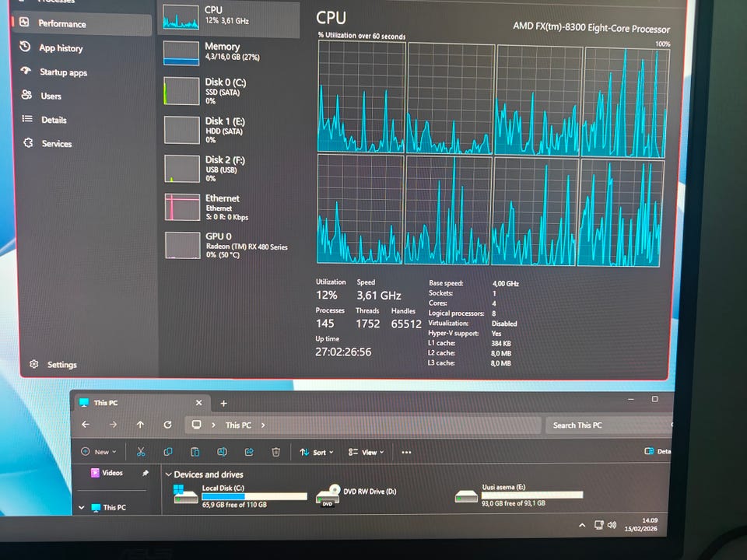Screen dimensions: 747x560
Task: Click the Details list icon
Action: [x=27, y=118]
